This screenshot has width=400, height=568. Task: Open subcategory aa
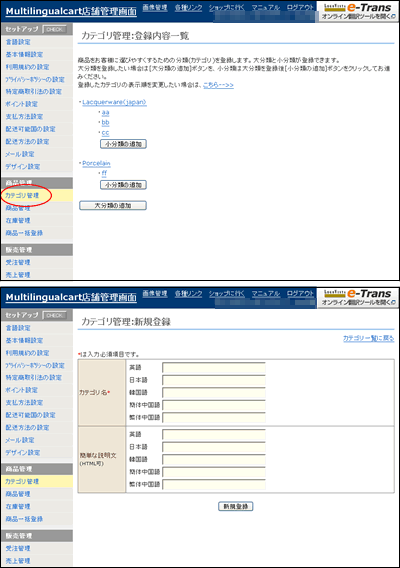pyautogui.click(x=105, y=113)
